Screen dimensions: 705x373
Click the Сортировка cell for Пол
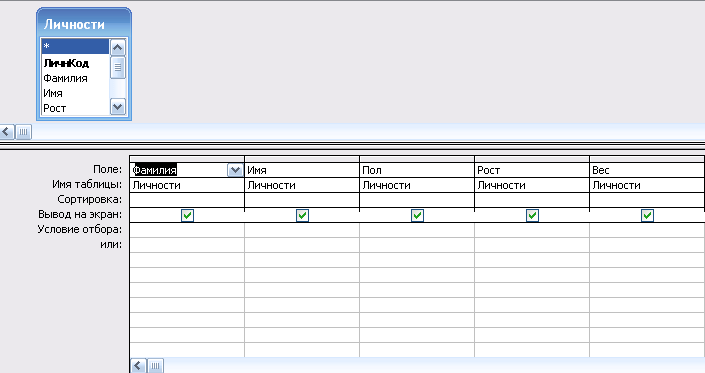417,200
